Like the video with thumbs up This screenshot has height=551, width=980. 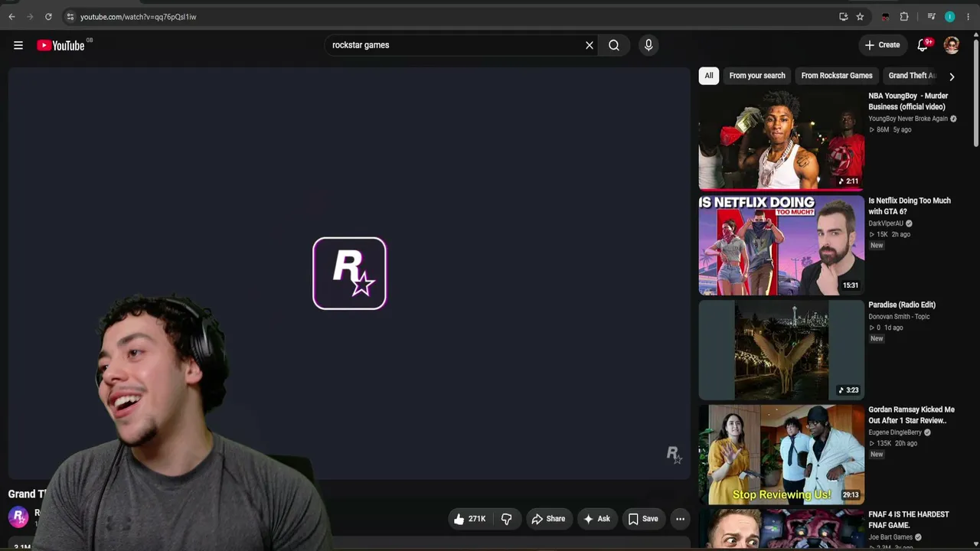pyautogui.click(x=469, y=519)
